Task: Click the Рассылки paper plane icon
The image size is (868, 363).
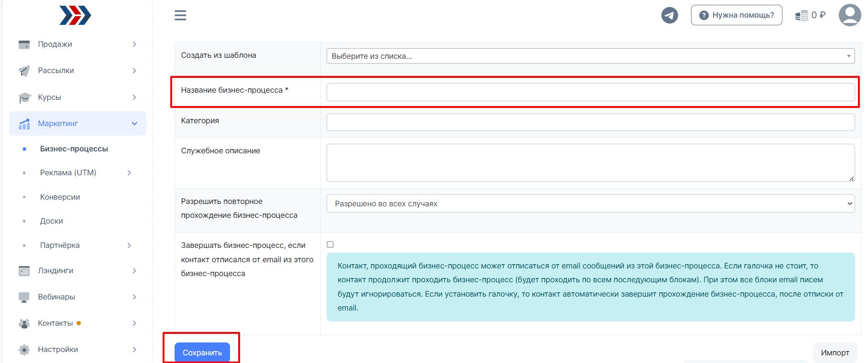Action: point(24,71)
